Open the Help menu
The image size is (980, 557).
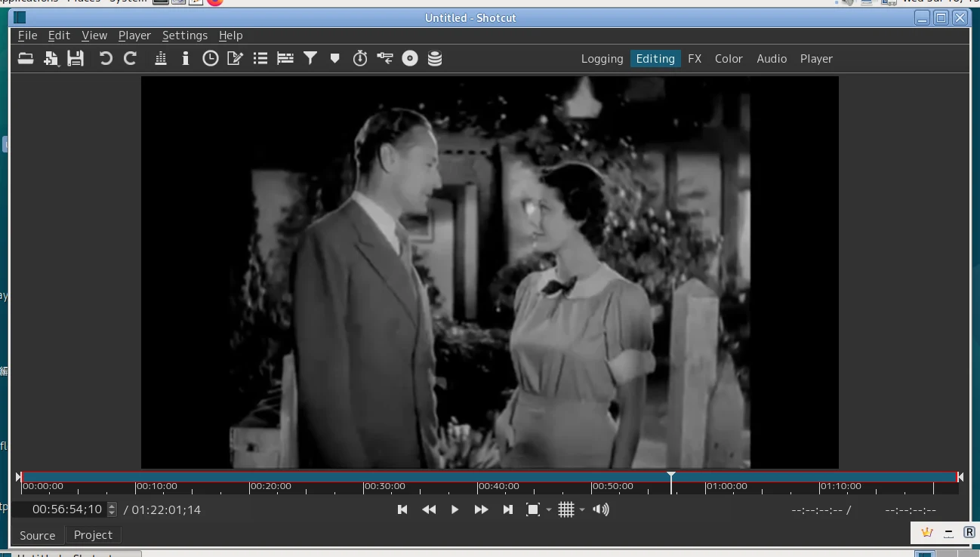coord(231,35)
